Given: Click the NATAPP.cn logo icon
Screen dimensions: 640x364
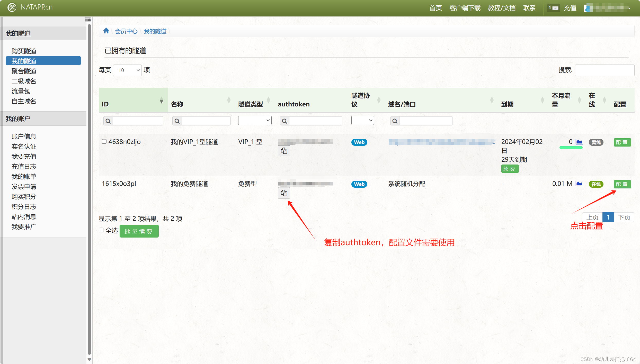Looking at the screenshot, I should coord(12,7).
